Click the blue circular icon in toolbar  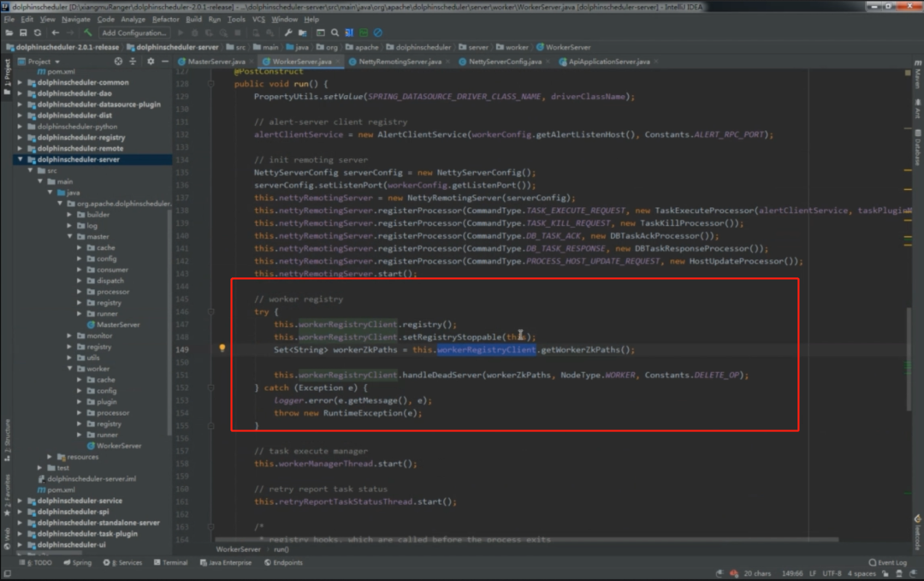tap(378, 33)
